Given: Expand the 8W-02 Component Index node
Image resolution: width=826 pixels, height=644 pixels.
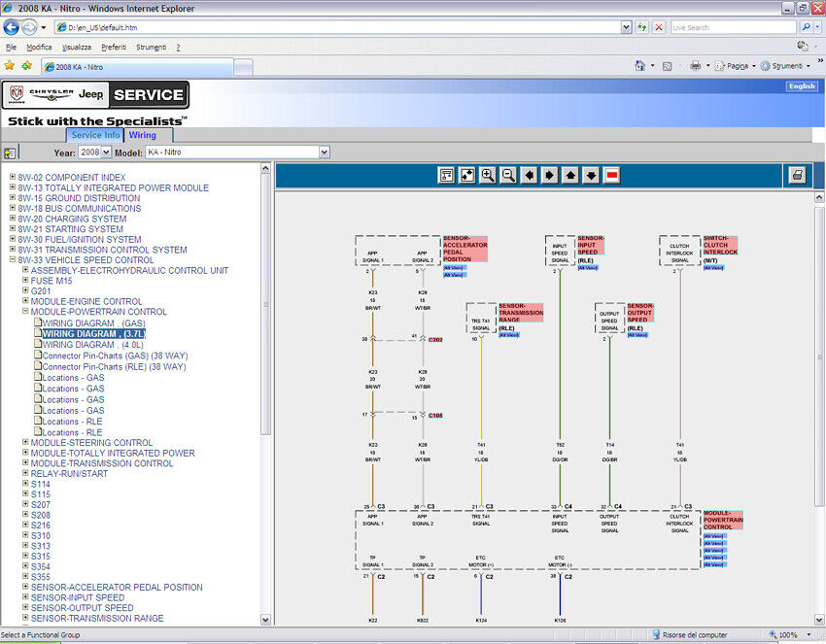Looking at the screenshot, I should (13, 178).
